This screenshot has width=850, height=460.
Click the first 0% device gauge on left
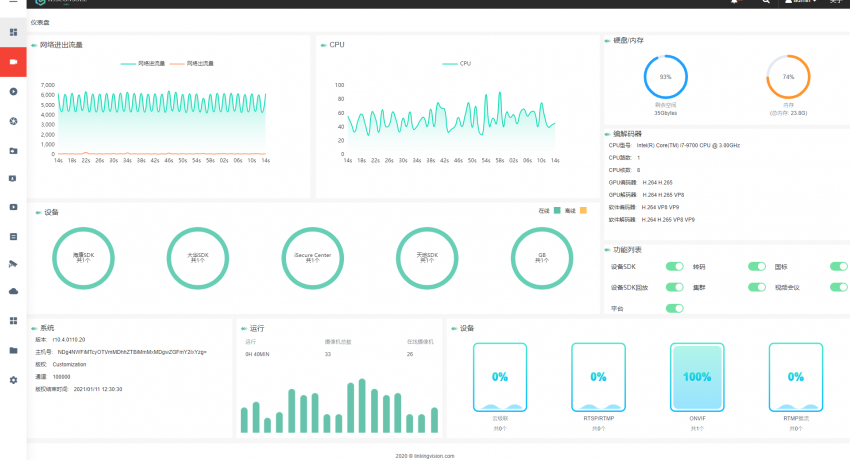(x=500, y=377)
